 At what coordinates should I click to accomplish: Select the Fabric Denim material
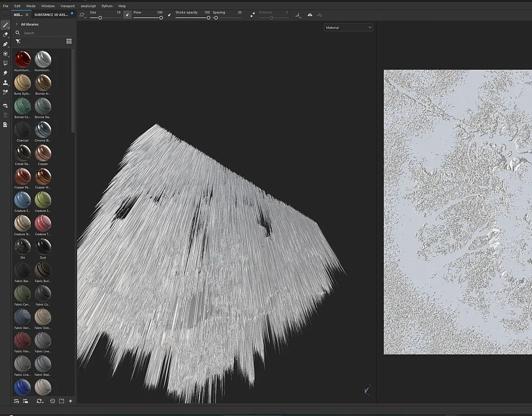click(x=23, y=317)
